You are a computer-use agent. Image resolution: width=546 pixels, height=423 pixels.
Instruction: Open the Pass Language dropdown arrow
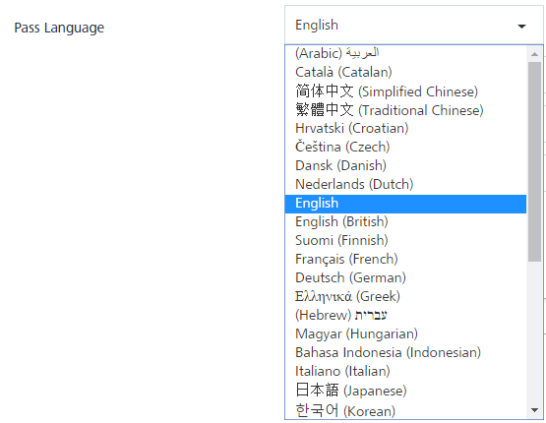click(521, 26)
